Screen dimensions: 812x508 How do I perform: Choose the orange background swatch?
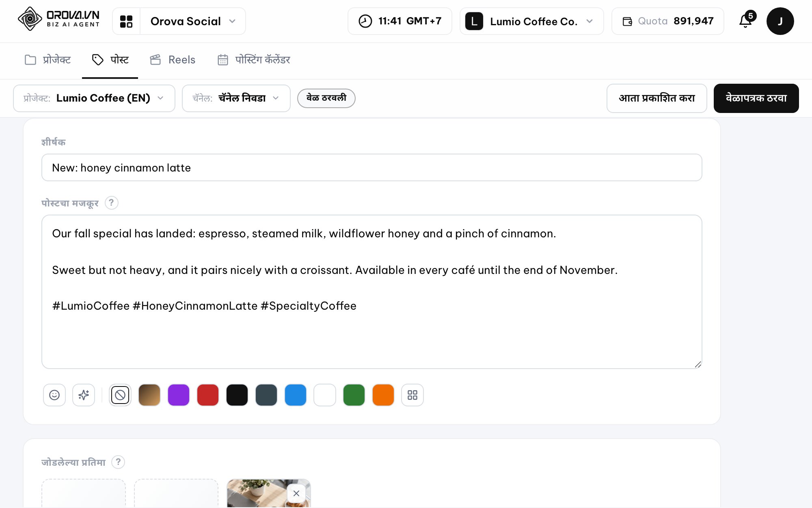pyautogui.click(x=383, y=395)
